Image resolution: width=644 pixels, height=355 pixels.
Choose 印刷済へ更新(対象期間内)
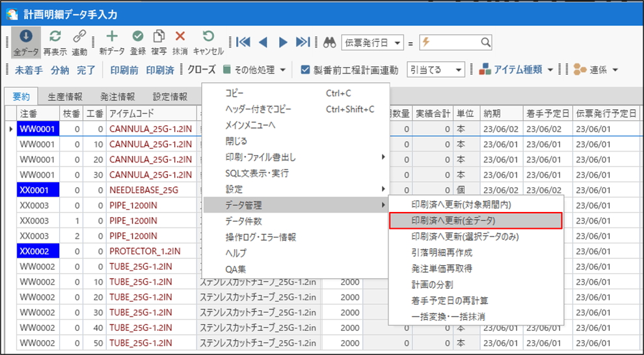tap(476, 204)
